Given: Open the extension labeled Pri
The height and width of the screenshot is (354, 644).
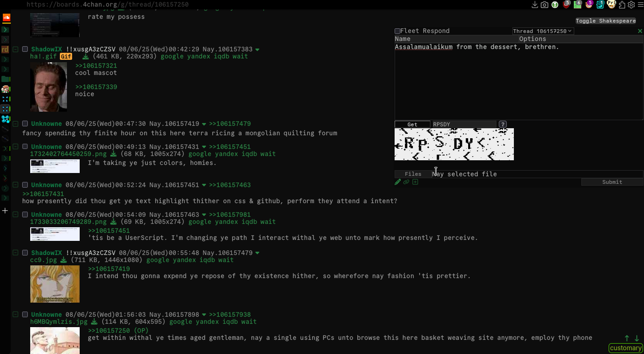Looking at the screenshot, I should [x=611, y=5].
